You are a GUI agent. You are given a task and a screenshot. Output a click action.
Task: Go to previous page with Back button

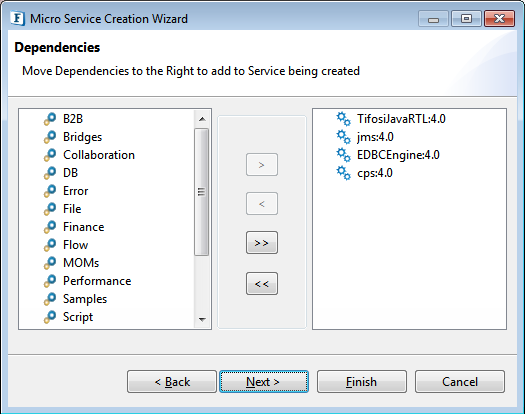172,382
